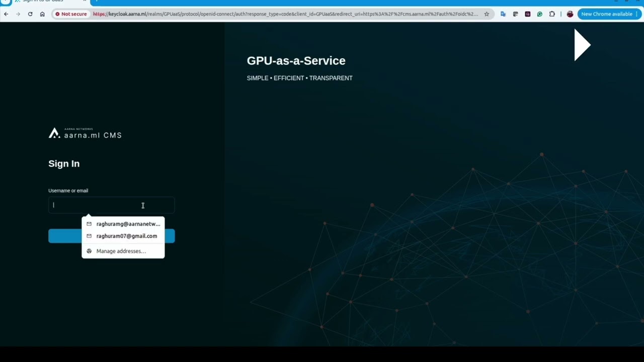
Task: Open the browser home page icon
Action: [x=42, y=14]
